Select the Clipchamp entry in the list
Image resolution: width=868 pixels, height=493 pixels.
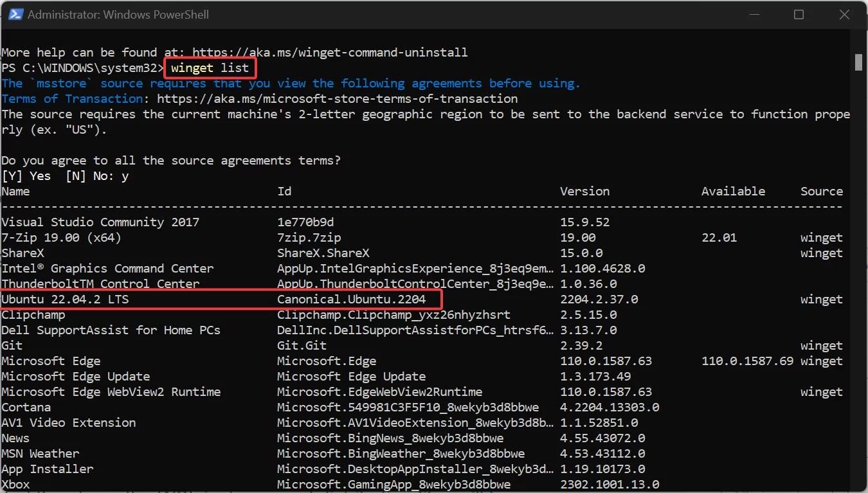(x=33, y=314)
